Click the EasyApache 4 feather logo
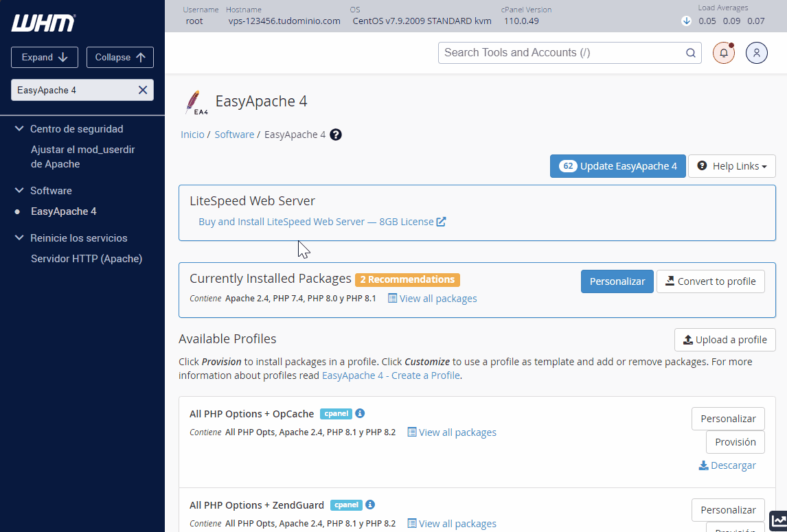Viewport: 787px width, 532px height. point(196,102)
